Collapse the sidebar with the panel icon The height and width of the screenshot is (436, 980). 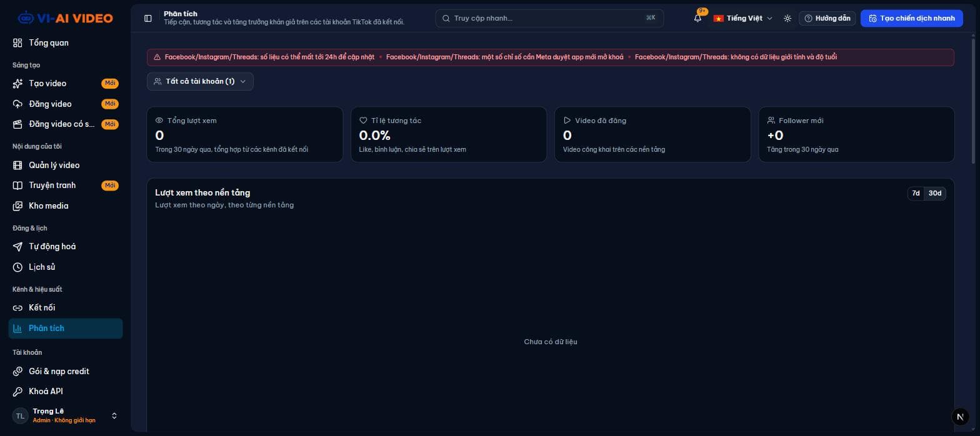click(x=148, y=18)
